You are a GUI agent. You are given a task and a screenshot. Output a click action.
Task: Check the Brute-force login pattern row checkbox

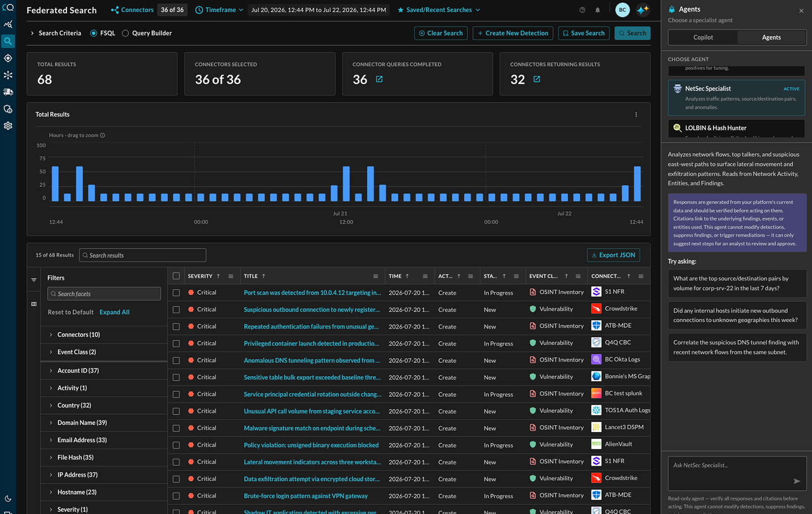pos(176,496)
